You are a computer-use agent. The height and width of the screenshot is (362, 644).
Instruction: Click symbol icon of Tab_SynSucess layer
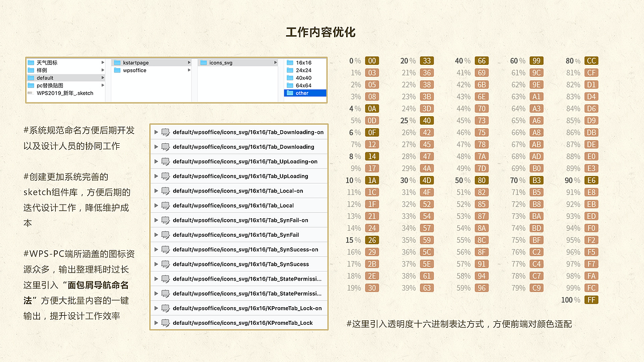[165, 264]
